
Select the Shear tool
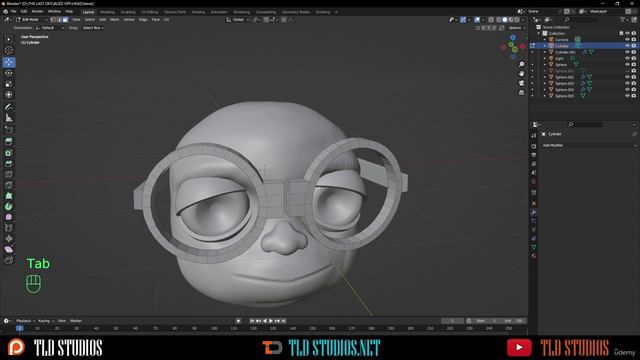click(9, 249)
